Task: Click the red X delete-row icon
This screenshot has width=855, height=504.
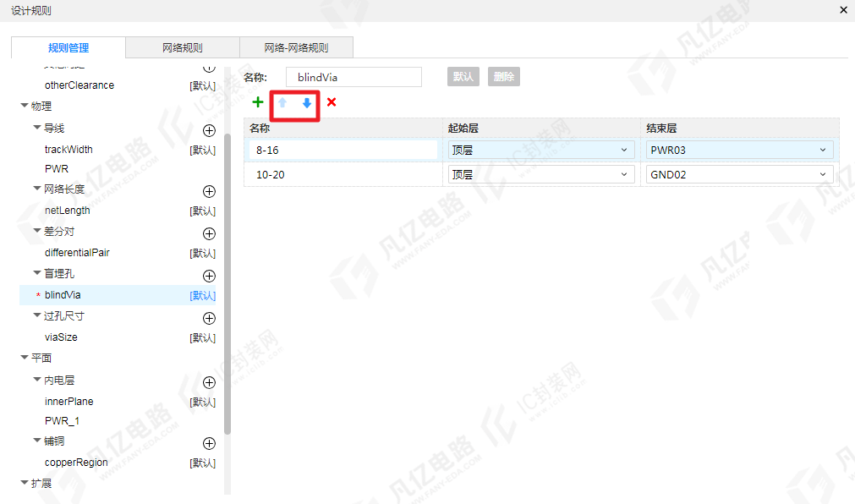Action: 332,102
